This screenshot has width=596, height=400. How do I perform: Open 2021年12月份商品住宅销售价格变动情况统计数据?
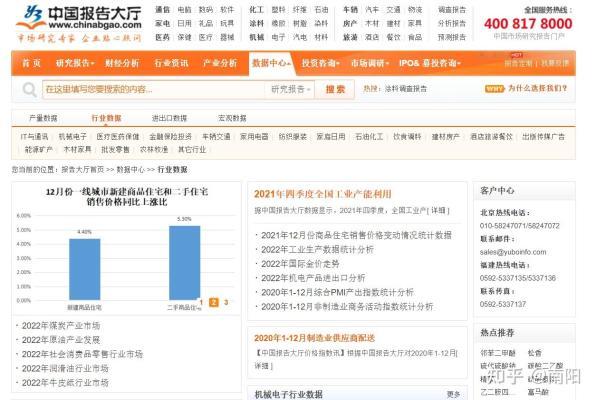coord(356,235)
